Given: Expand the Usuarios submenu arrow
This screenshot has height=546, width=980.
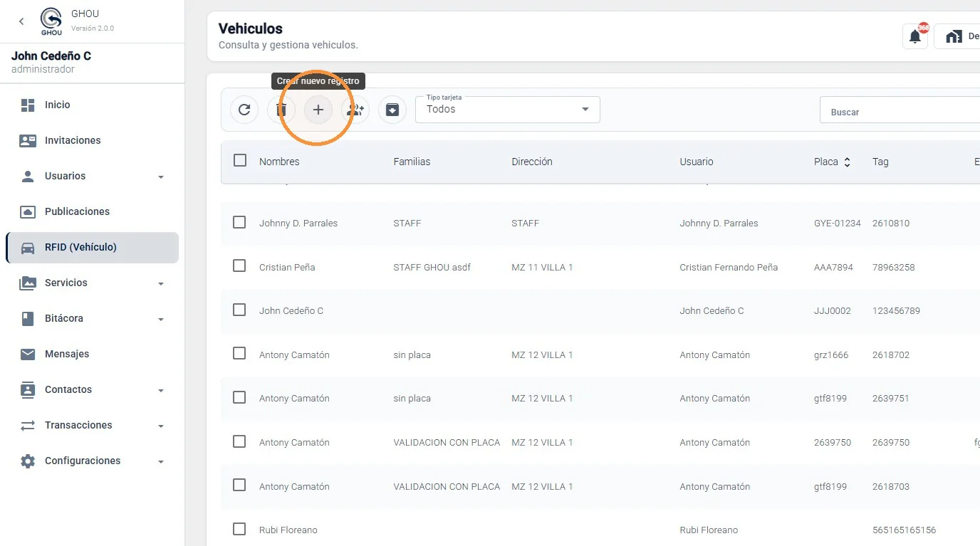Looking at the screenshot, I should click(161, 177).
